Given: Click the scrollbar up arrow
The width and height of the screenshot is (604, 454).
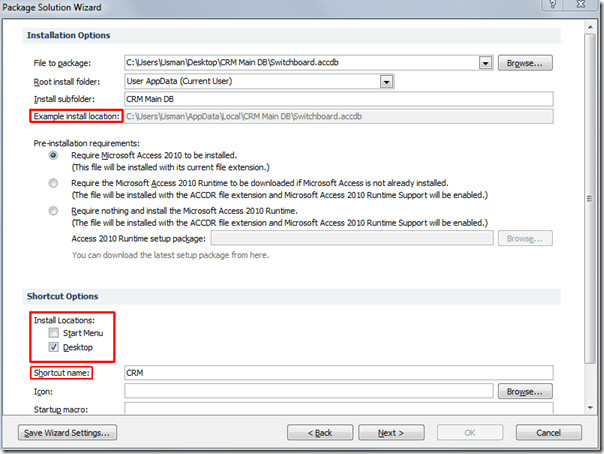Looking at the screenshot, I should [x=590, y=27].
